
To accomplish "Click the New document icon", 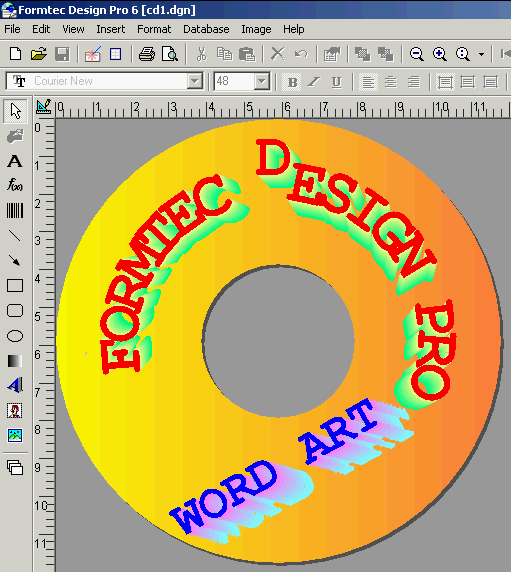I will click(x=15, y=54).
